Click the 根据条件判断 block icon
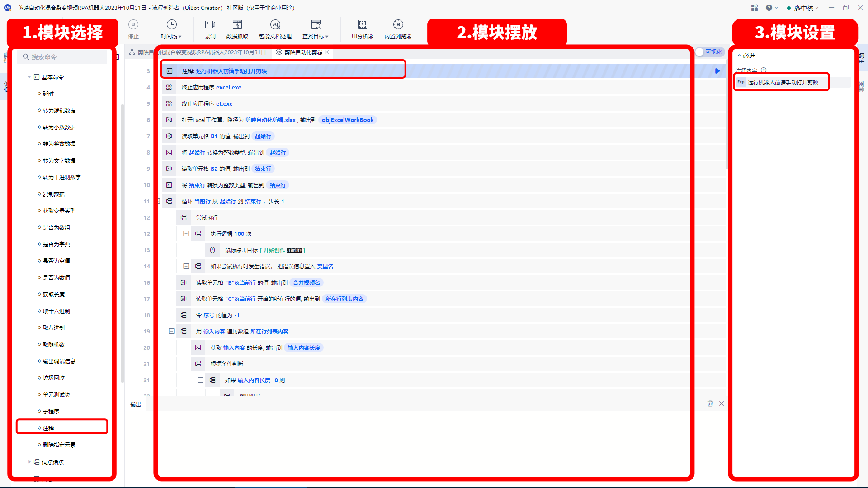Screen dimensions: 868x488 tap(198, 364)
